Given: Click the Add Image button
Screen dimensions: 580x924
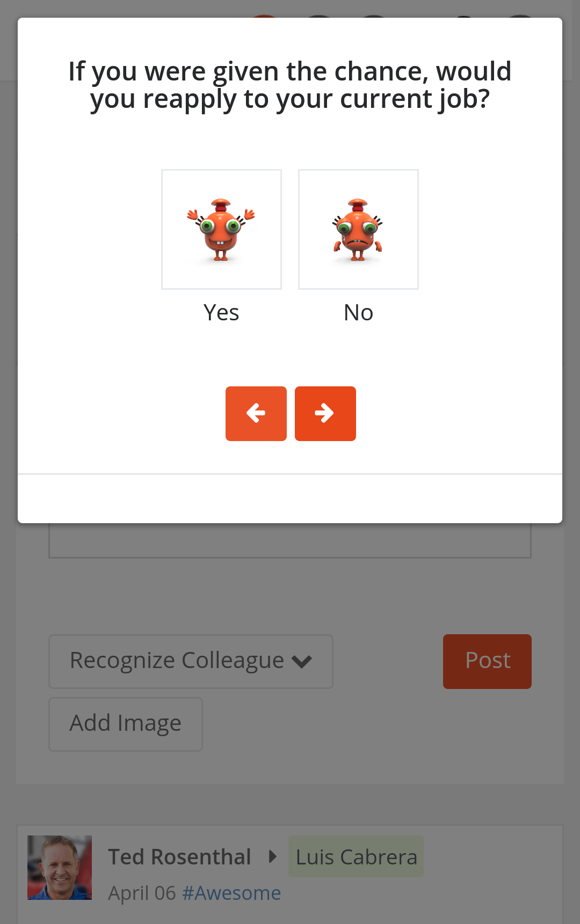Looking at the screenshot, I should [126, 724].
